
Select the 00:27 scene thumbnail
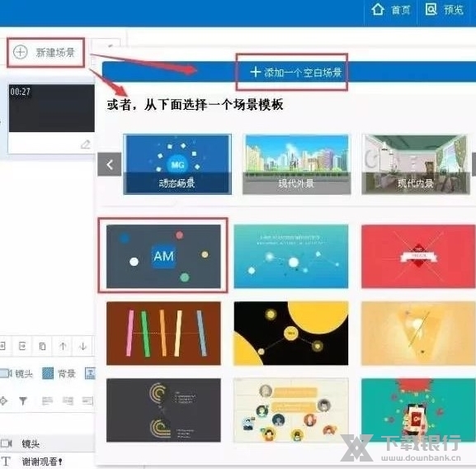52,108
